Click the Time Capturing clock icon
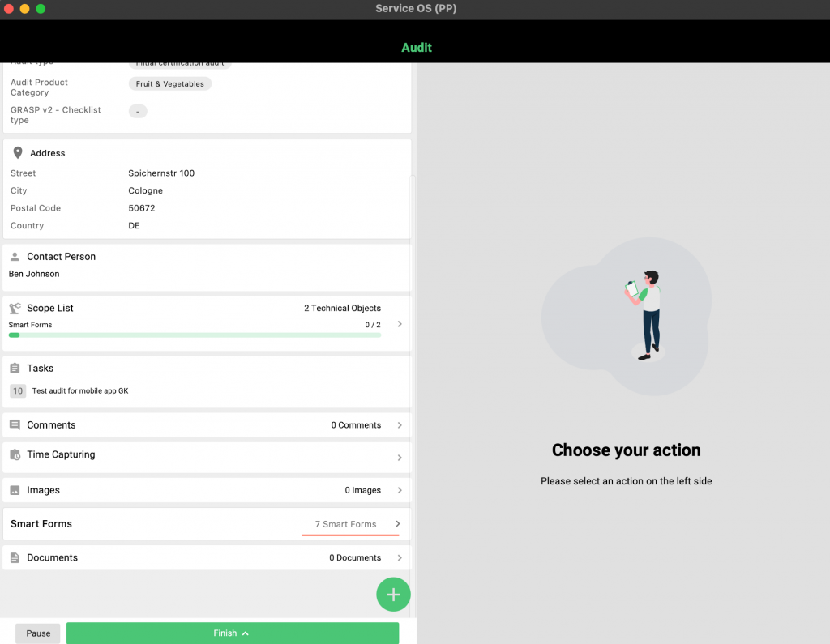 click(15, 455)
